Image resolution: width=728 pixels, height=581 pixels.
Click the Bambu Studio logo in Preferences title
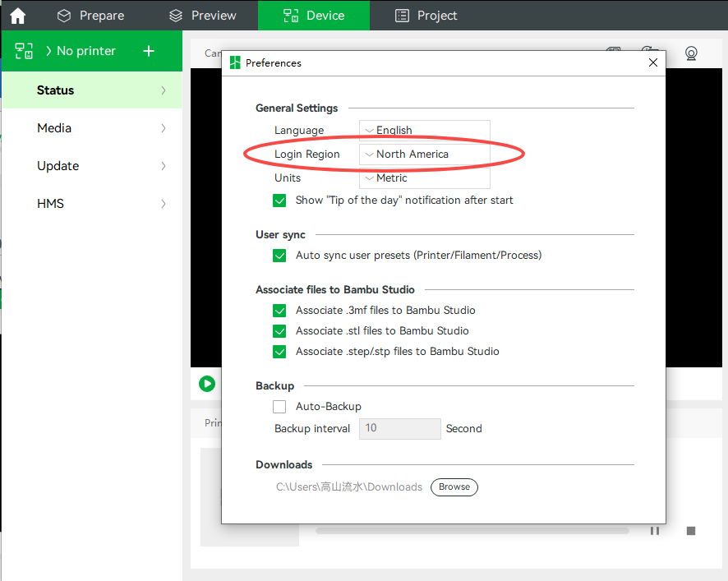coord(235,62)
